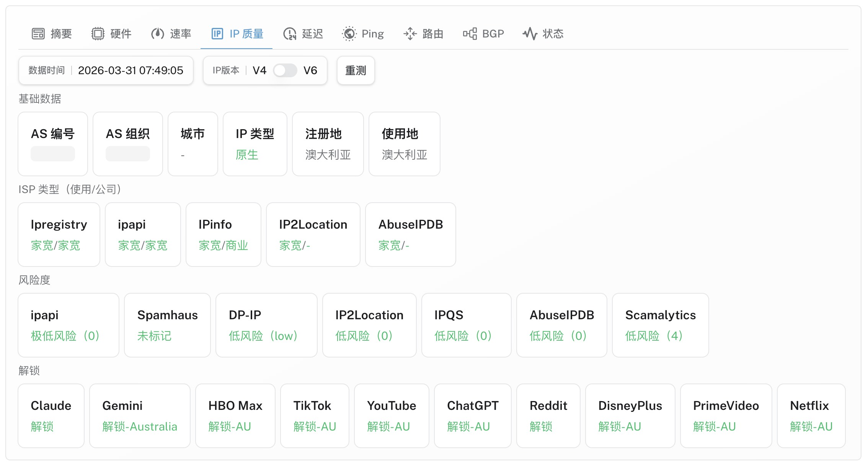
Task: Open the 延迟 latency clock icon
Action: [x=290, y=34]
